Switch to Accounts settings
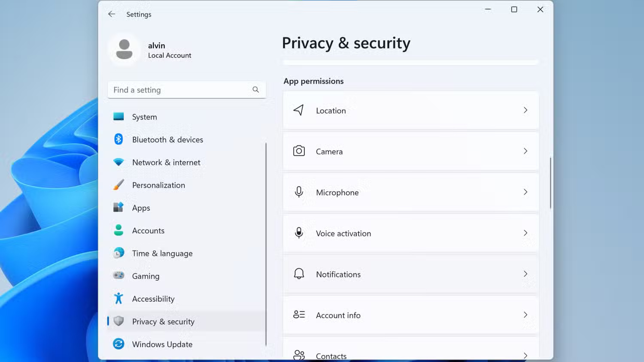The height and width of the screenshot is (362, 644). pos(148,230)
